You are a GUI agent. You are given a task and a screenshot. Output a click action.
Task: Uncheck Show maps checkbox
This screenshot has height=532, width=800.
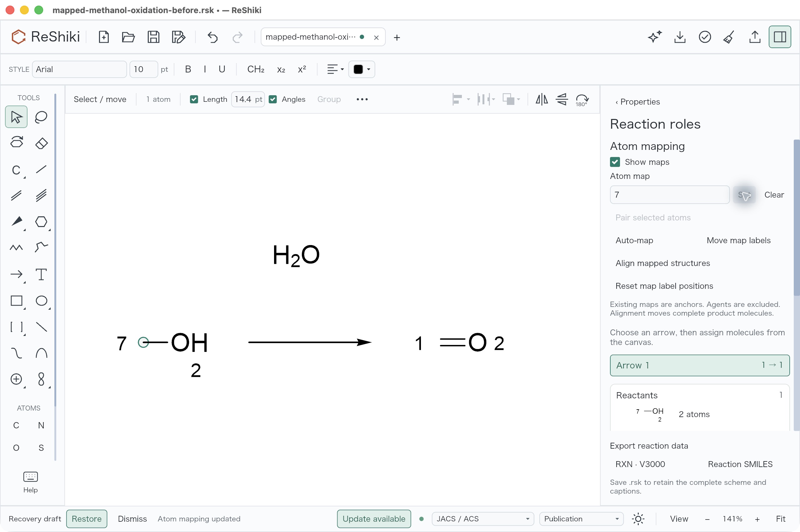coord(615,162)
